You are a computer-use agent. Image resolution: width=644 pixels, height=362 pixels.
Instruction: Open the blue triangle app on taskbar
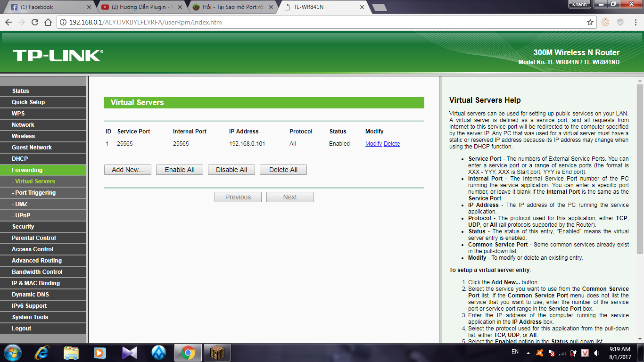coord(158,352)
